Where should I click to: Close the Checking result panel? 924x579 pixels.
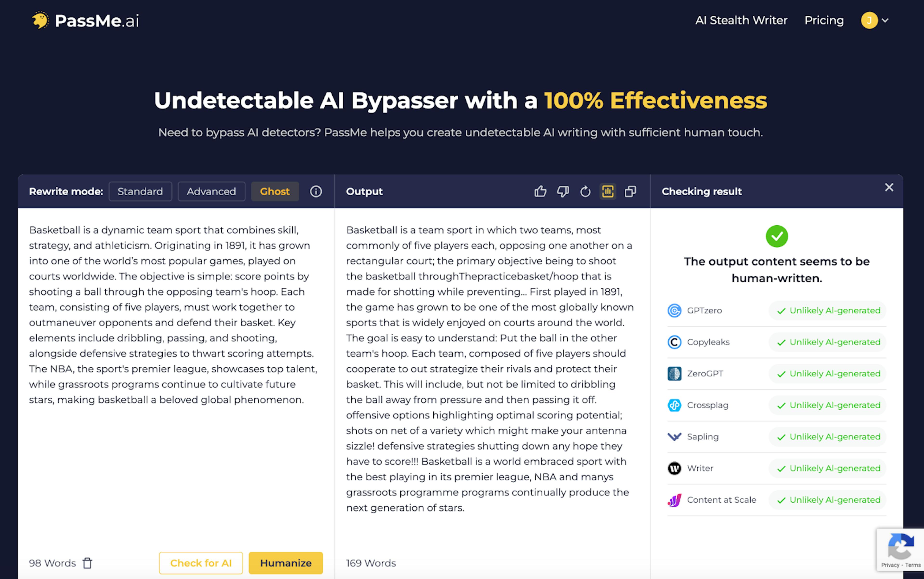(x=889, y=187)
